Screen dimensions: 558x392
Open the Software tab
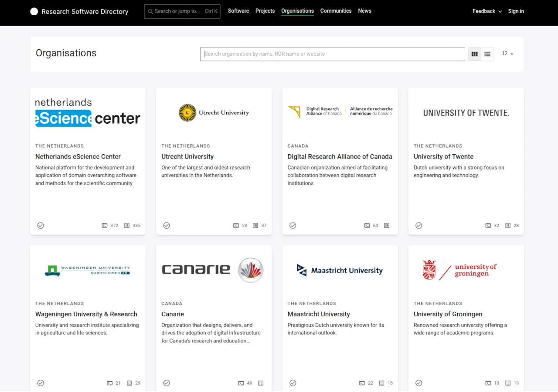click(x=238, y=11)
